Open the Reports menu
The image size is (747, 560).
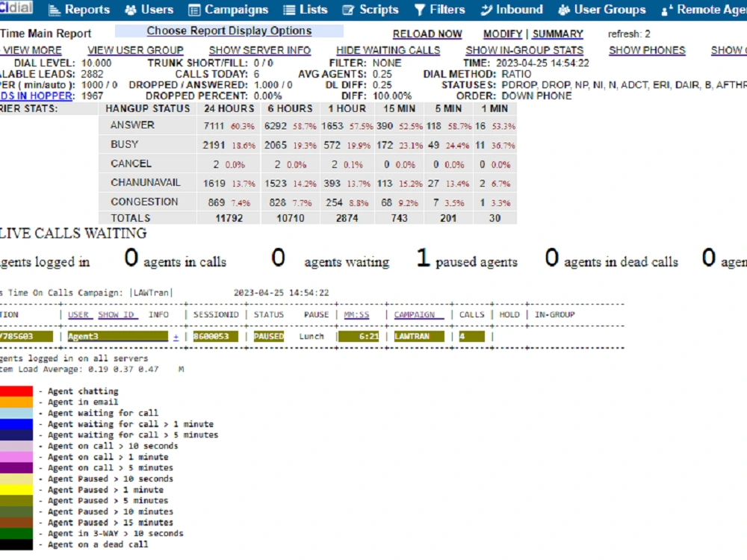tap(87, 10)
